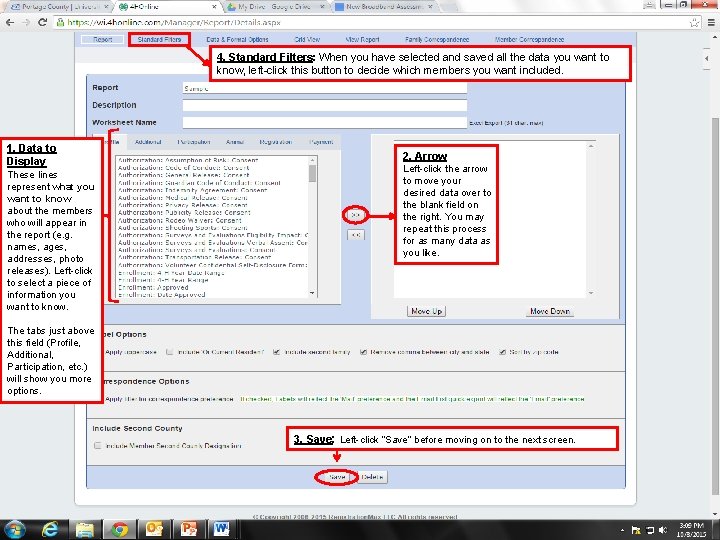Click the Move Up button
720x540 pixels.
click(x=427, y=311)
